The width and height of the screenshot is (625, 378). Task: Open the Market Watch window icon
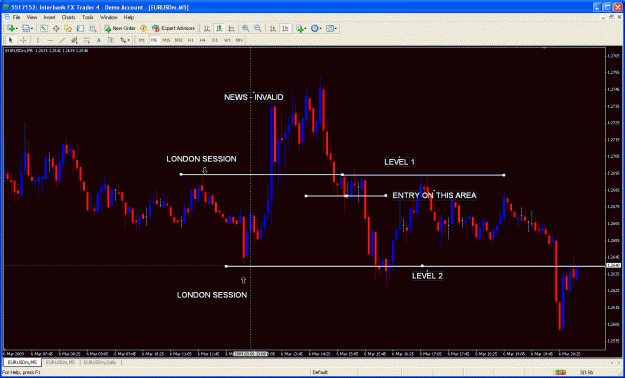coord(44,28)
